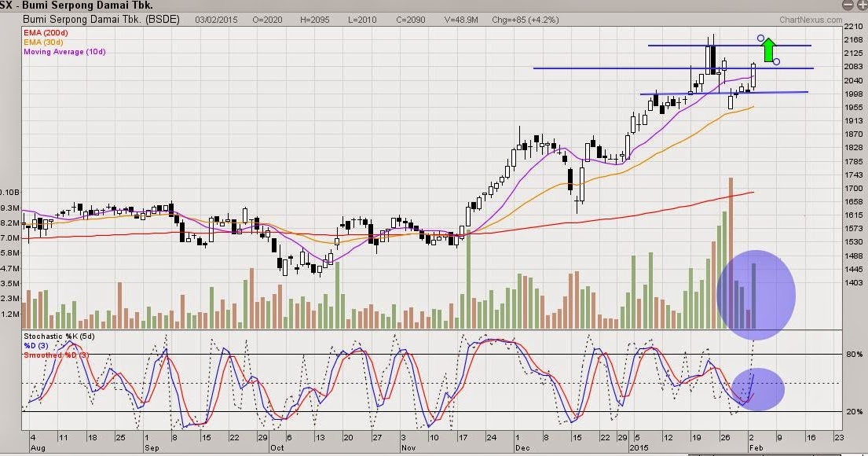
Task: Click the Nov month label on time axis
Action: pyautogui.click(x=408, y=447)
